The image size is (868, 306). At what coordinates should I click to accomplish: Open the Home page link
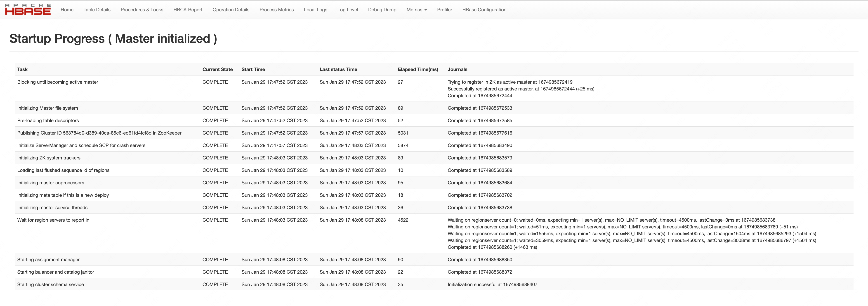67,10
